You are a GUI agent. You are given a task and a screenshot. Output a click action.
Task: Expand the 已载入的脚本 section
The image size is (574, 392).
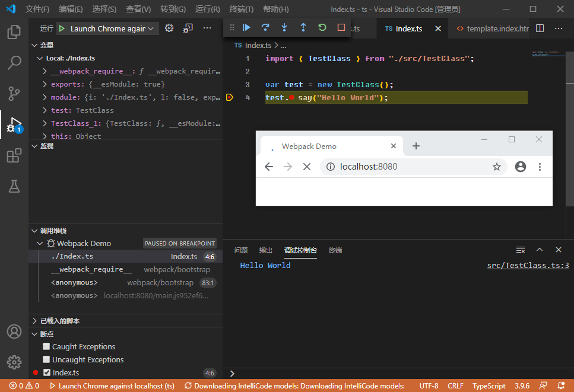coord(34,321)
